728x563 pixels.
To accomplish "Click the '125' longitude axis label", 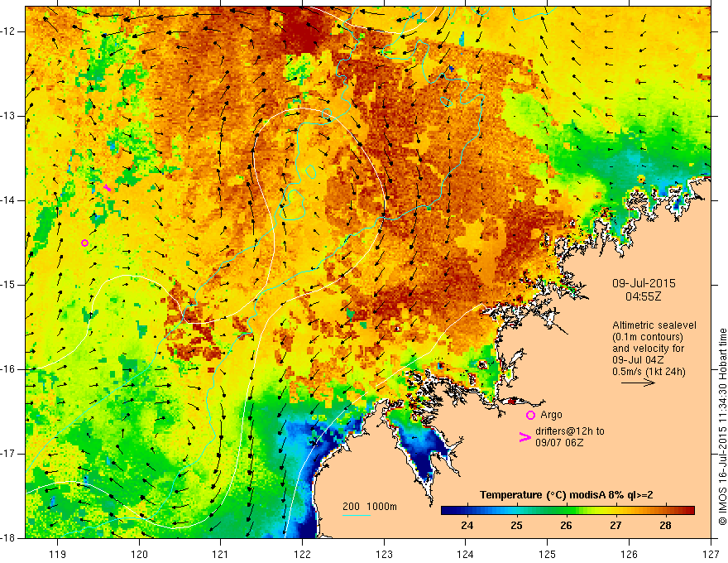I will 548,554.
